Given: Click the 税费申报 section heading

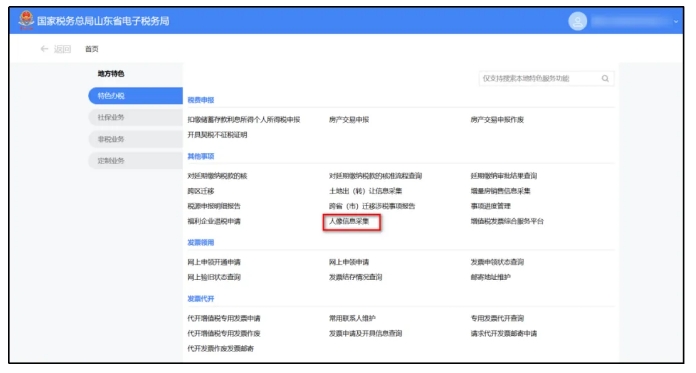Looking at the screenshot, I should 201,100.
